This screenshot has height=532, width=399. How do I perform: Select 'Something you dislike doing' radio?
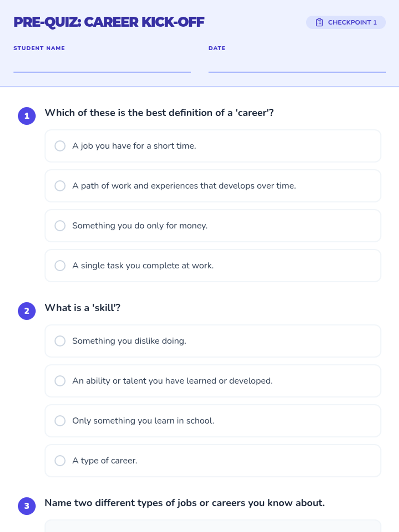(x=60, y=341)
